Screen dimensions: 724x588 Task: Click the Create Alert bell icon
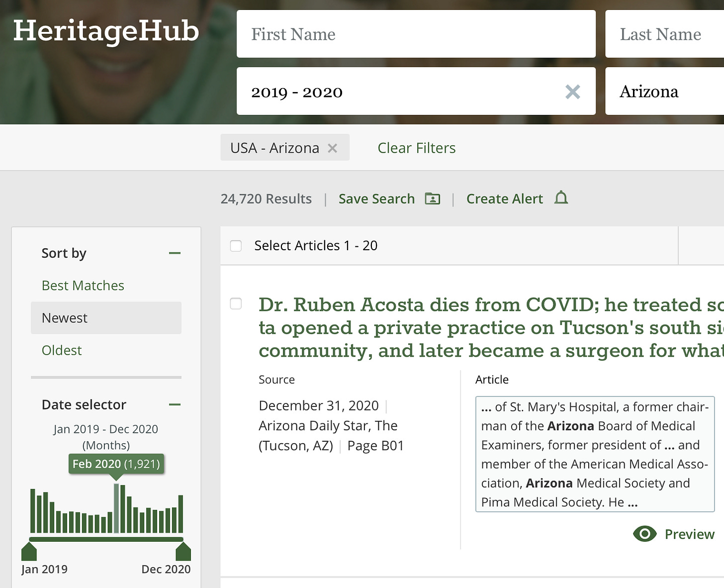[561, 197]
